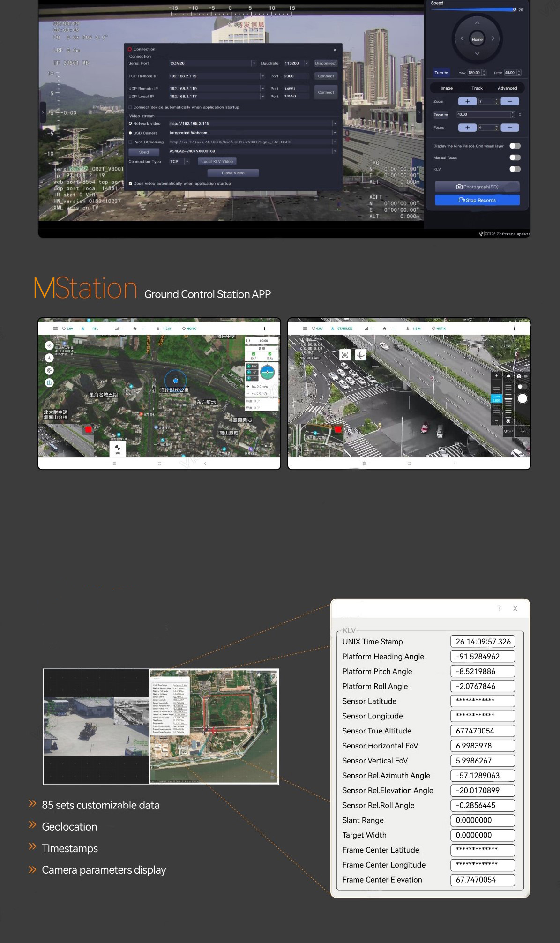Open three-dot menu in right MStation video screen

coord(514,329)
